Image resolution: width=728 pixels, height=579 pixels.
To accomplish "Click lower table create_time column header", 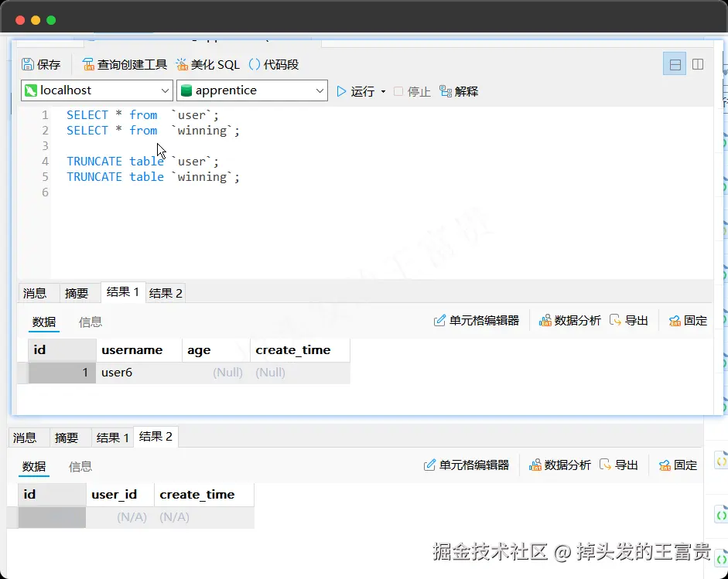I will click(x=203, y=495).
